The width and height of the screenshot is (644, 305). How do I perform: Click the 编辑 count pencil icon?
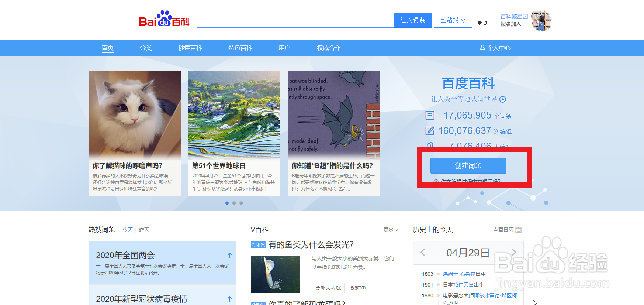tap(430, 131)
